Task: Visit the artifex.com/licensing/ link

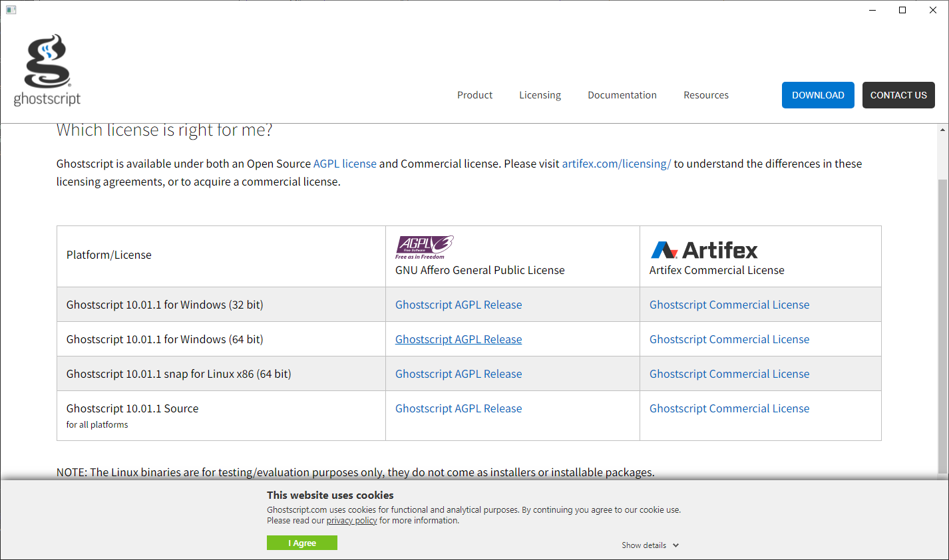Action: [616, 164]
